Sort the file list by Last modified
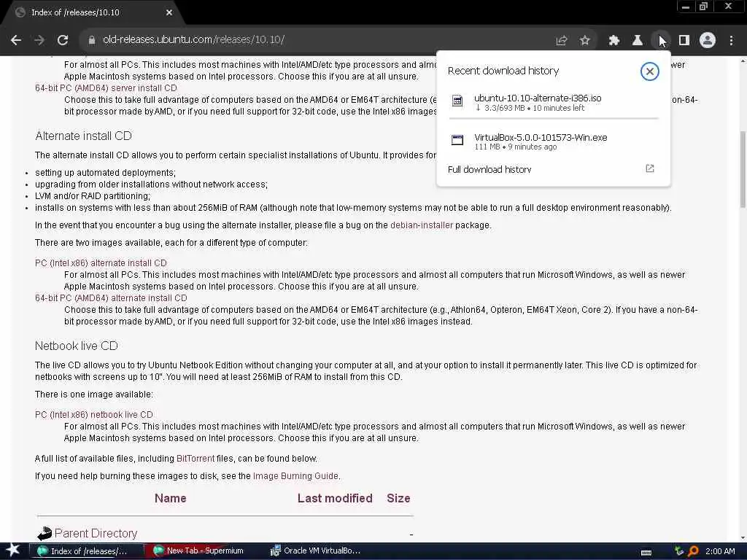747x560 pixels. [x=334, y=499]
